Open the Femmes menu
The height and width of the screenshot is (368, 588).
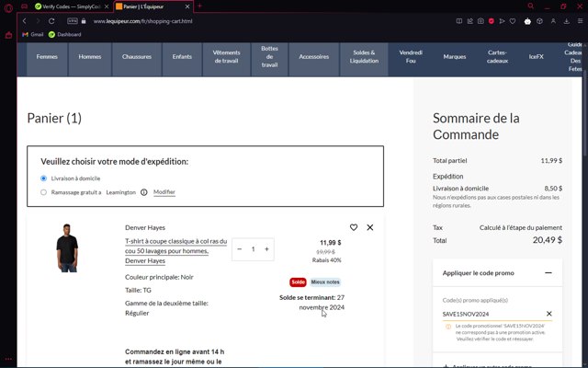pos(47,57)
